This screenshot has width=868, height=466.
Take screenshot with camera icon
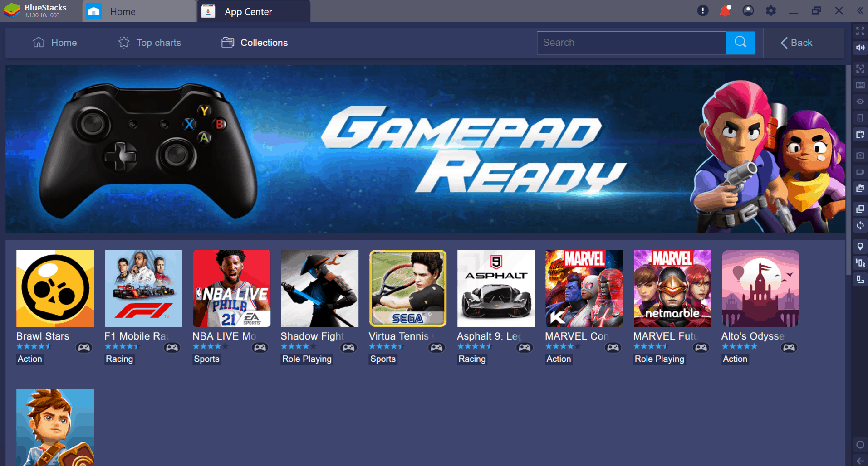(x=860, y=155)
